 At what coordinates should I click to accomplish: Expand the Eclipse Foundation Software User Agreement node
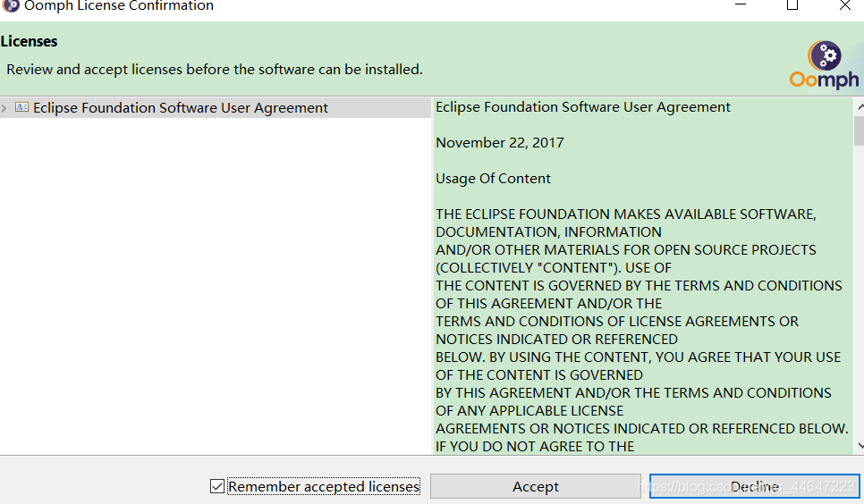click(x=4, y=108)
